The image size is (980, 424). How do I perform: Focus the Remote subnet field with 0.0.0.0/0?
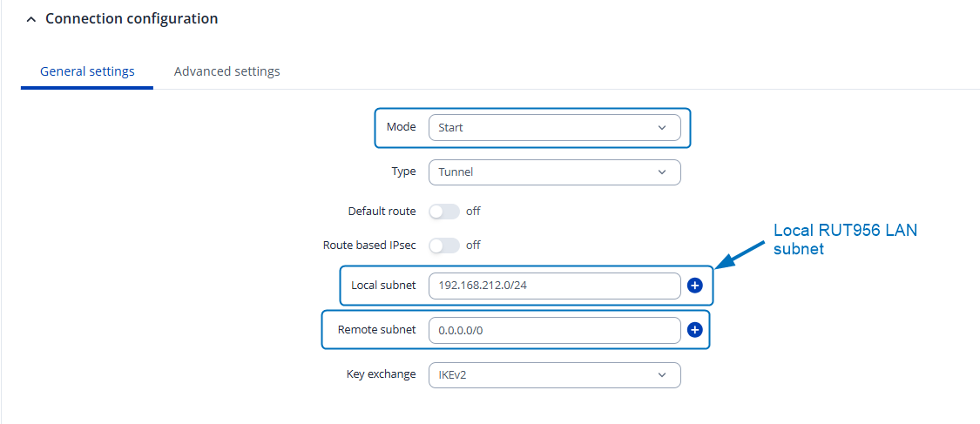[554, 330]
